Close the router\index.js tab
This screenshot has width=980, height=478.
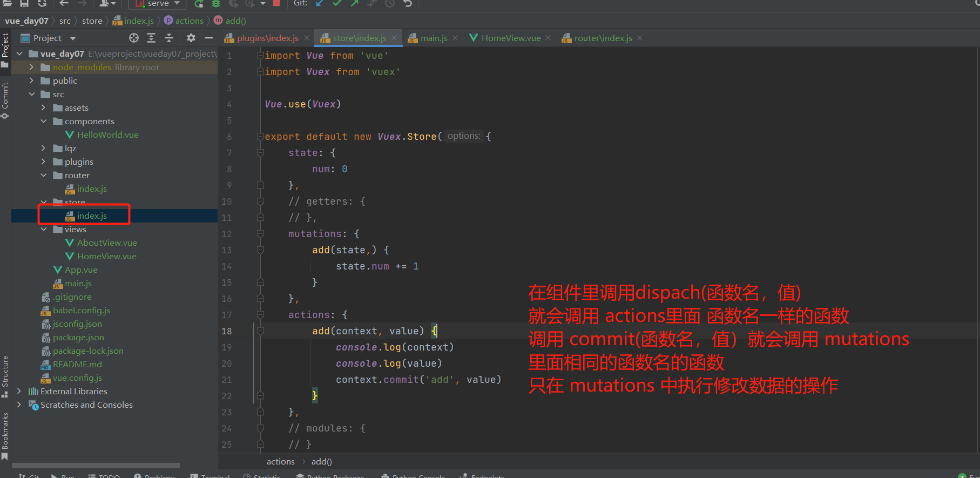click(x=640, y=38)
